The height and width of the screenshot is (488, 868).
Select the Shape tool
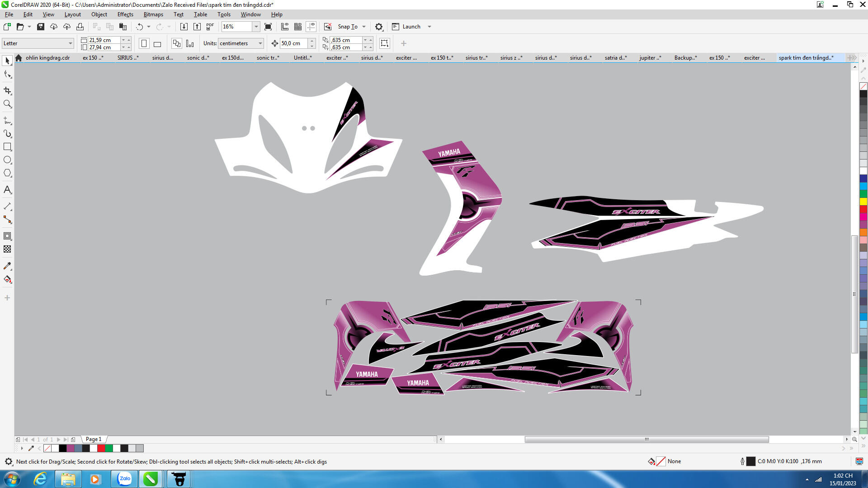[7, 74]
